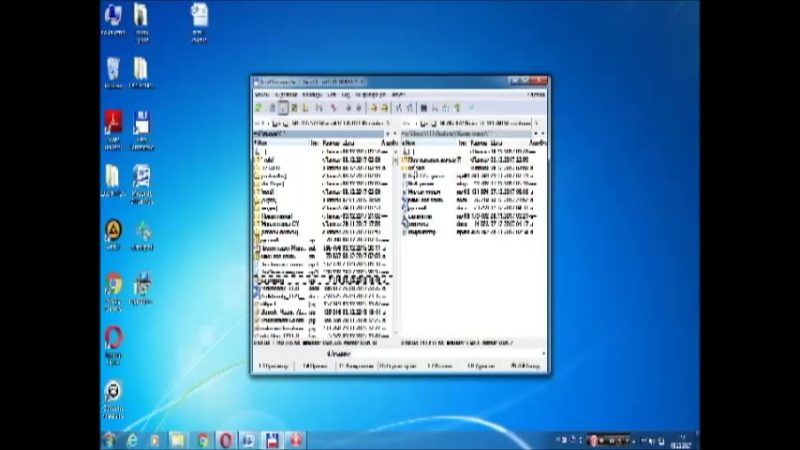The width and height of the screenshot is (800, 450).
Task: Click left panel vertical scrollbar
Action: 395,242
